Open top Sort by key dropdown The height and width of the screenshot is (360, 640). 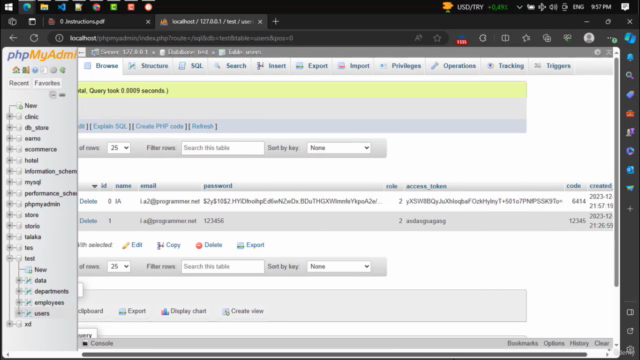click(339, 148)
